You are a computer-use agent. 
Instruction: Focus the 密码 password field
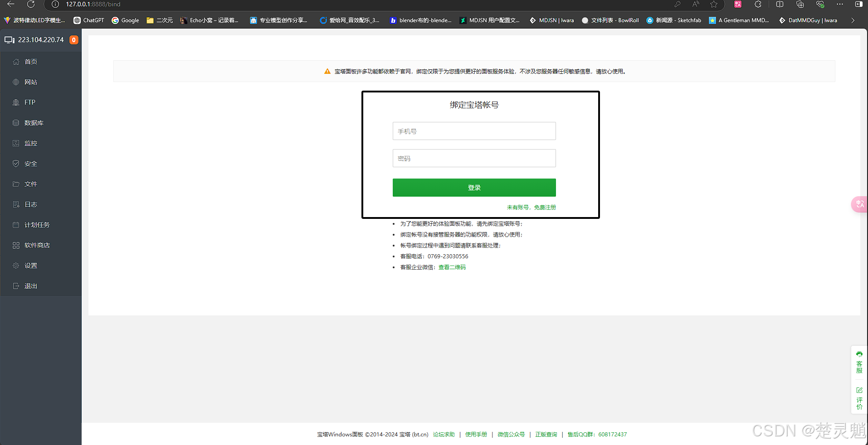[x=474, y=158]
